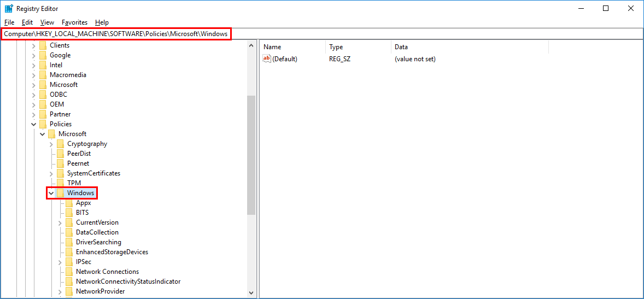Click the Cryptography folder icon
Image resolution: width=644 pixels, height=299 pixels.
(x=60, y=144)
